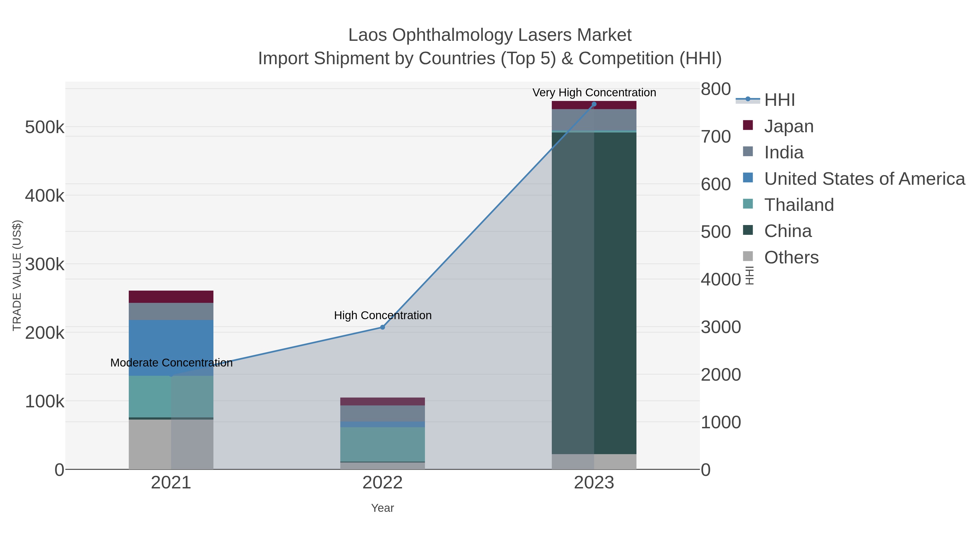The width and height of the screenshot is (980, 551).
Task: Click the 2023 Japan maroon bar segment
Action: coord(594,105)
